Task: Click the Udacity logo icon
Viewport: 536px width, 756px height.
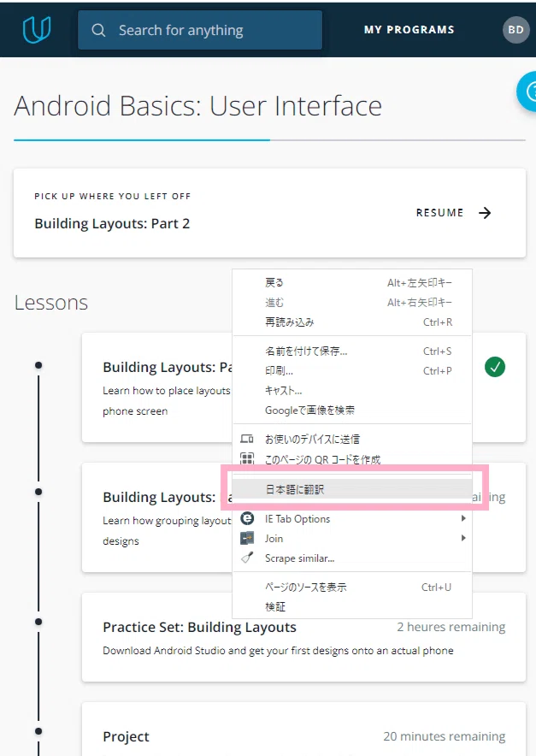Action: pos(37,29)
